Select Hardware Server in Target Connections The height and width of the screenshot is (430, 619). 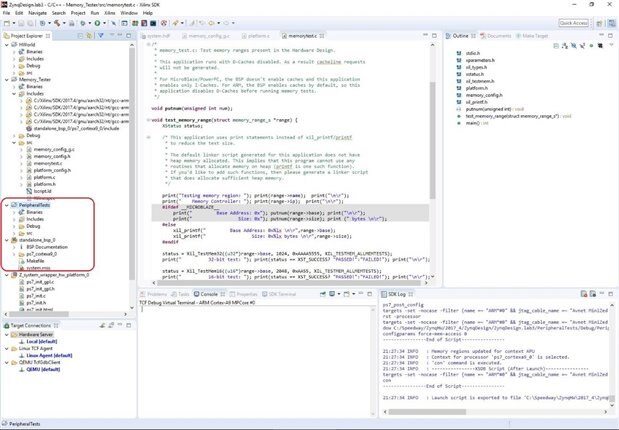pos(36,333)
